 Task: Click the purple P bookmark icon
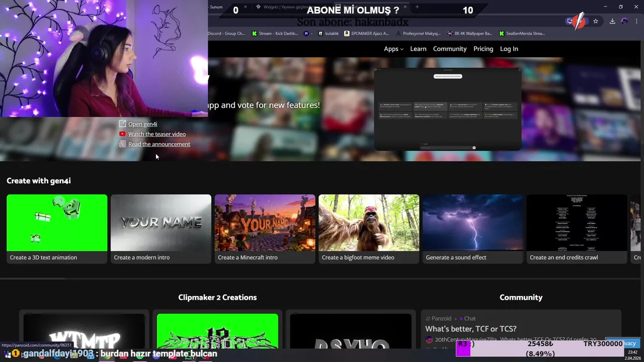point(306,34)
